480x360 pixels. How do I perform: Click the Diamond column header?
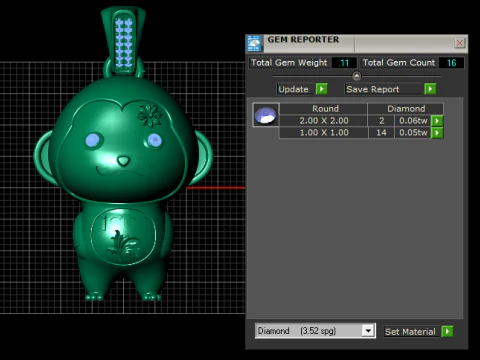pyautogui.click(x=406, y=109)
